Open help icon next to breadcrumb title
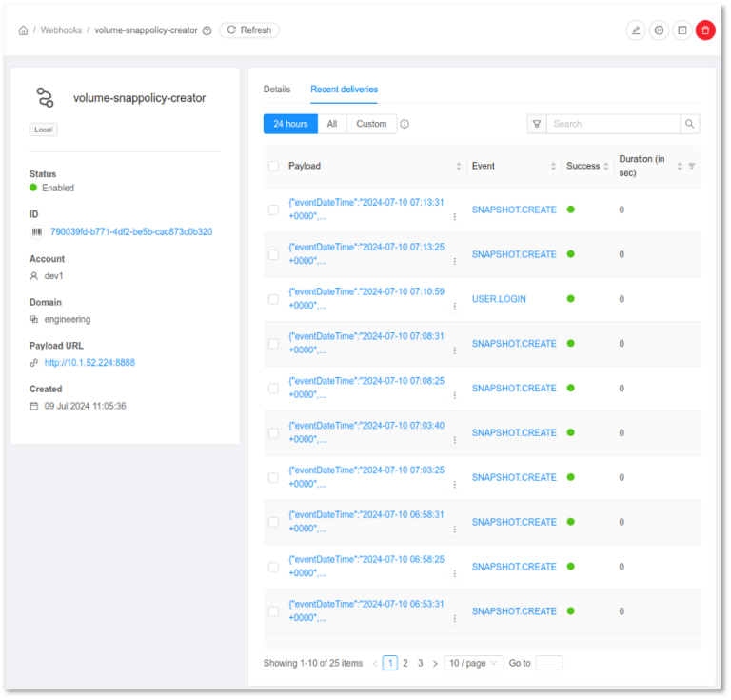This screenshot has height=700, width=731. (207, 30)
